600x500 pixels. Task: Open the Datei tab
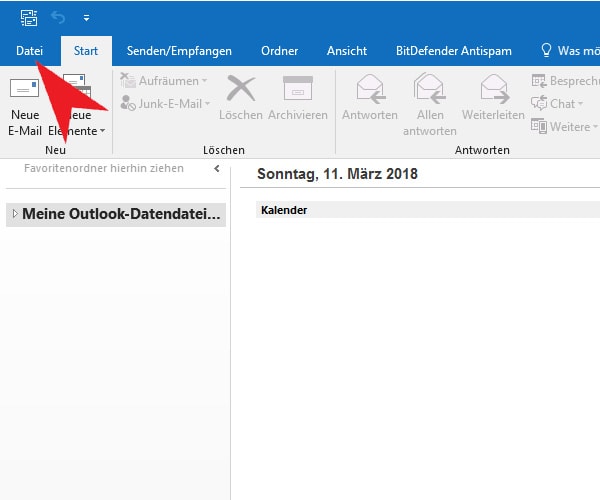click(29, 51)
